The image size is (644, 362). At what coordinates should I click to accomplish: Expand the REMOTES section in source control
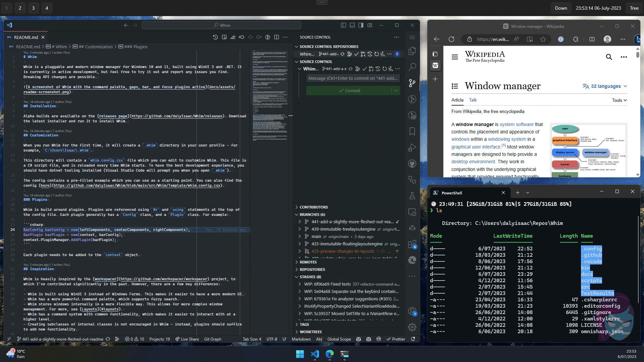pos(297,262)
